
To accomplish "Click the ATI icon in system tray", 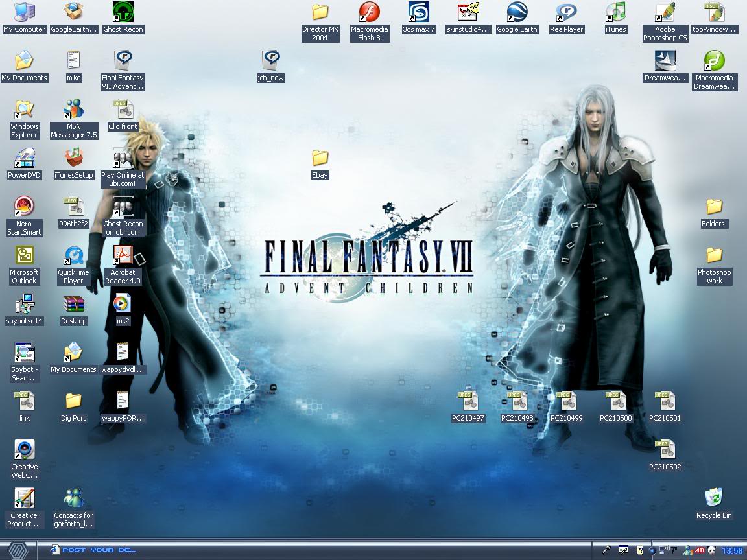I will 700,550.
